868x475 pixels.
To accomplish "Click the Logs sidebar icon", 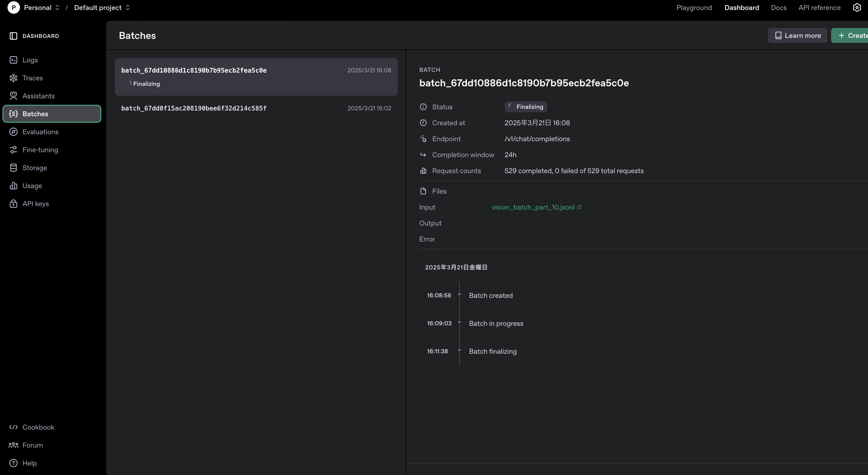I will pos(13,60).
